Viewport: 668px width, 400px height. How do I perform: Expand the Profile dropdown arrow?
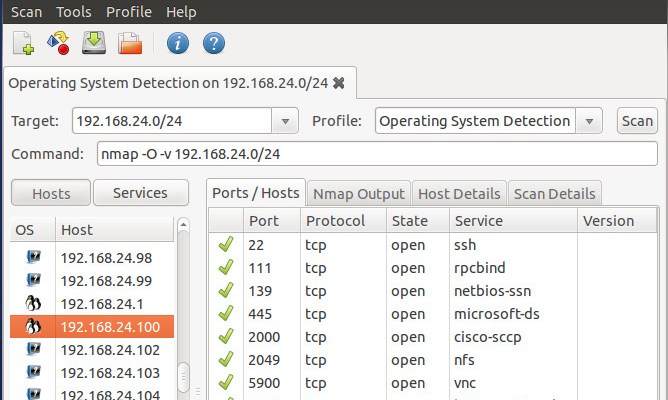coord(589,121)
